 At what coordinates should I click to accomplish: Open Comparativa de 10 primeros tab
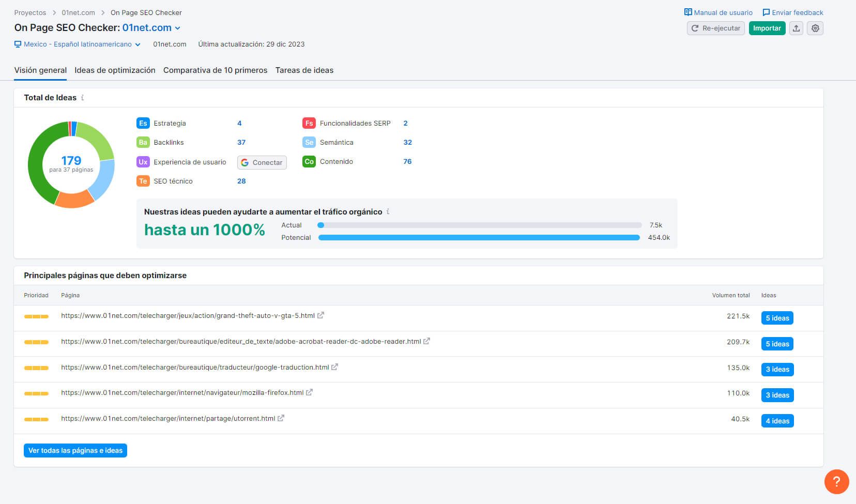tap(215, 70)
